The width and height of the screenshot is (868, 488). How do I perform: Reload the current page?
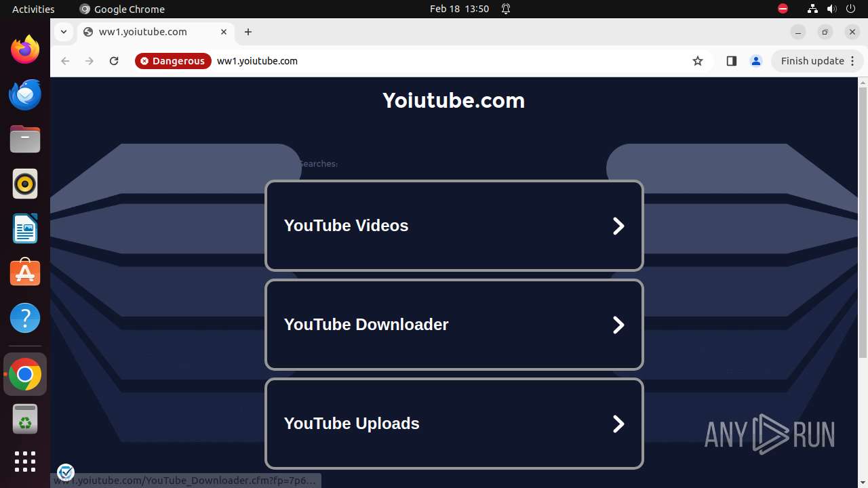[114, 61]
